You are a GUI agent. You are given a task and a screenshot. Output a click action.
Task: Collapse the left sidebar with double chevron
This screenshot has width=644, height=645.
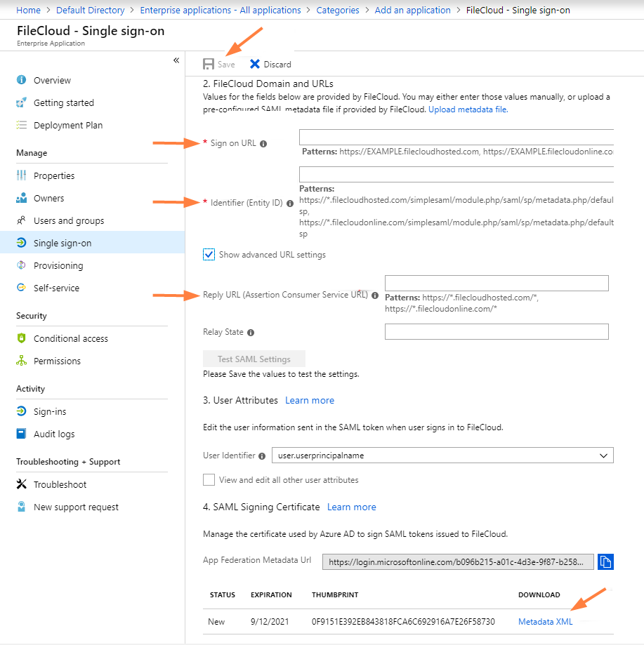coord(176,60)
